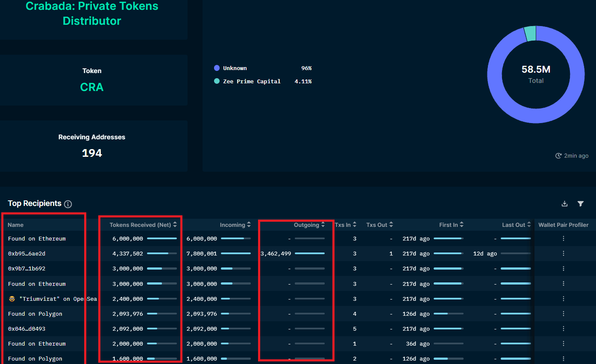Select the Unknown legend label

(235, 68)
